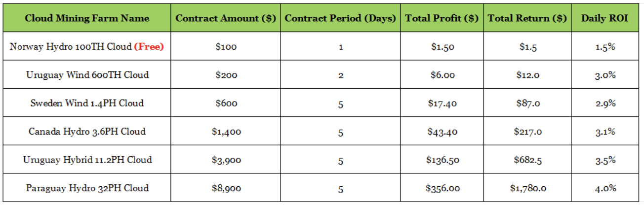The width and height of the screenshot is (644, 205).
Task: Select the 4.0% daily ROI cell
Action: [604, 188]
